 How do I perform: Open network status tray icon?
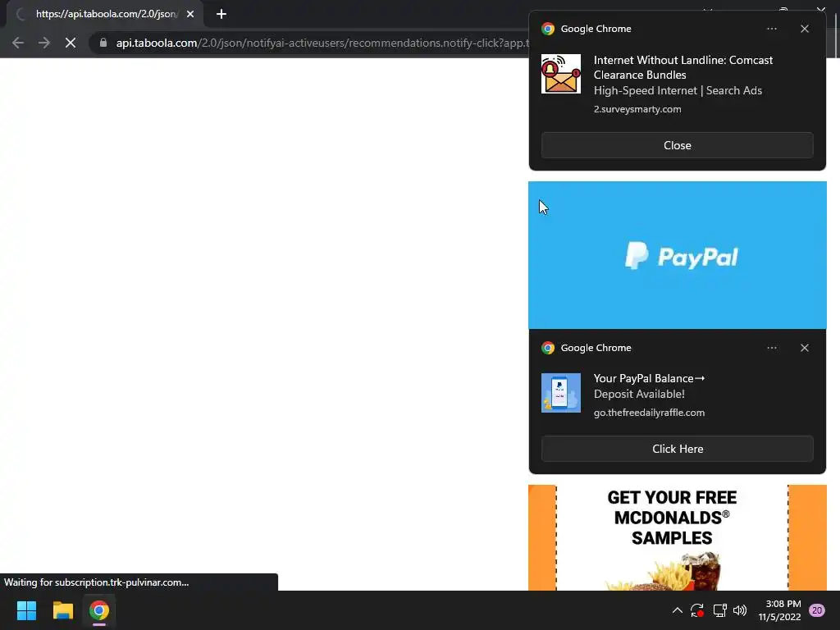pos(719,610)
